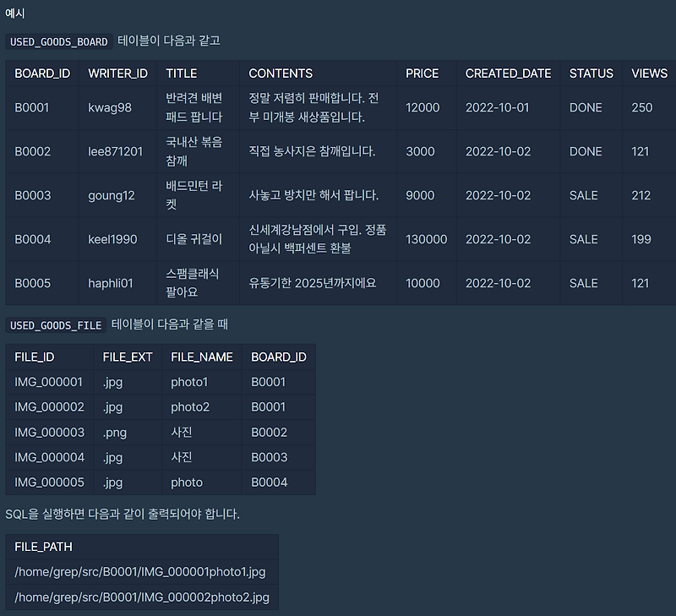Screen dimensions: 676x616
Task: Select the BOARD_ID column header in board table
Action: [x=42, y=74]
